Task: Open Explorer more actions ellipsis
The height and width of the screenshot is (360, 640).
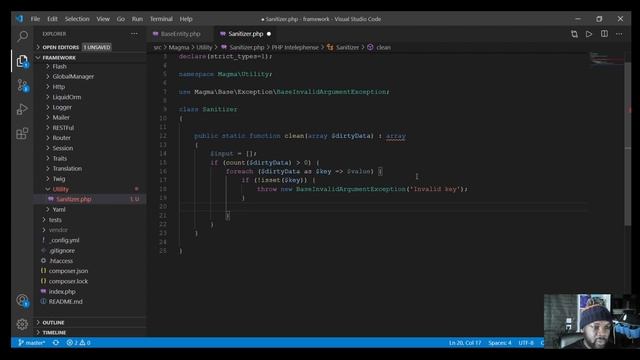Action: tap(134, 34)
